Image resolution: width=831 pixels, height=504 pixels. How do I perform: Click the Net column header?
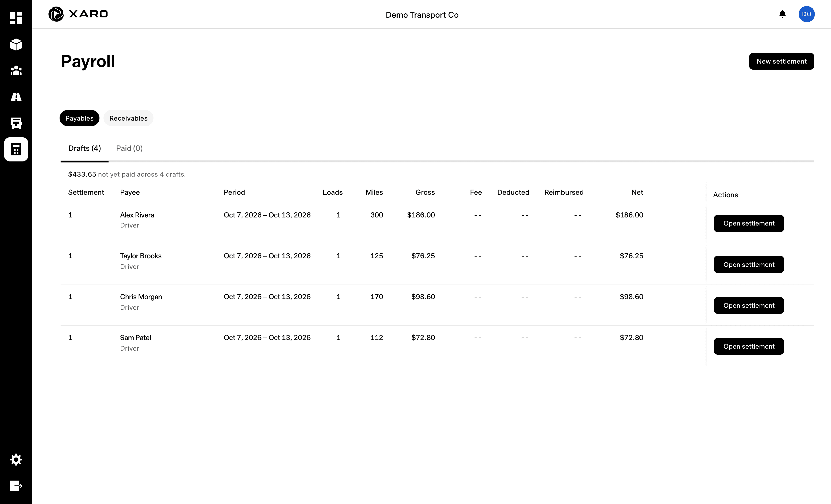(x=637, y=192)
